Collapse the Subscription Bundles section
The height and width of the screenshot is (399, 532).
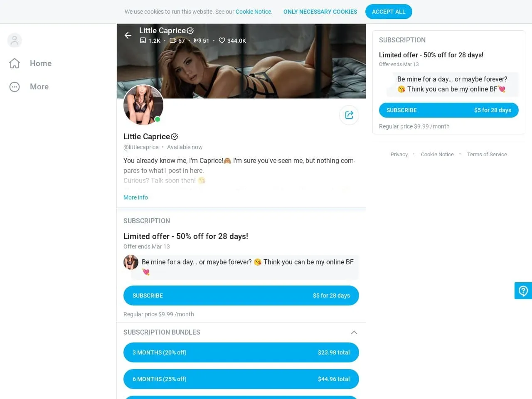[354, 332]
